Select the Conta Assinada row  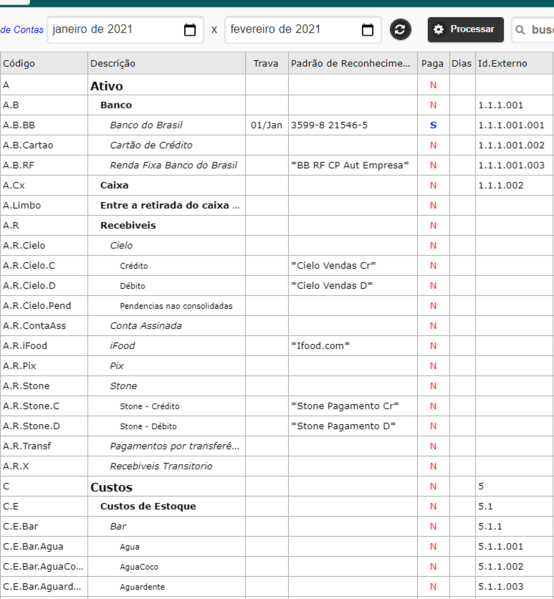click(x=276, y=326)
